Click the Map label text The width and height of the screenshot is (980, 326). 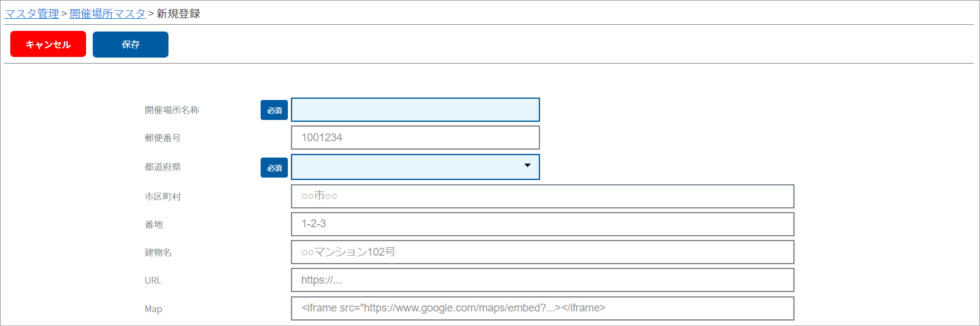(x=153, y=308)
